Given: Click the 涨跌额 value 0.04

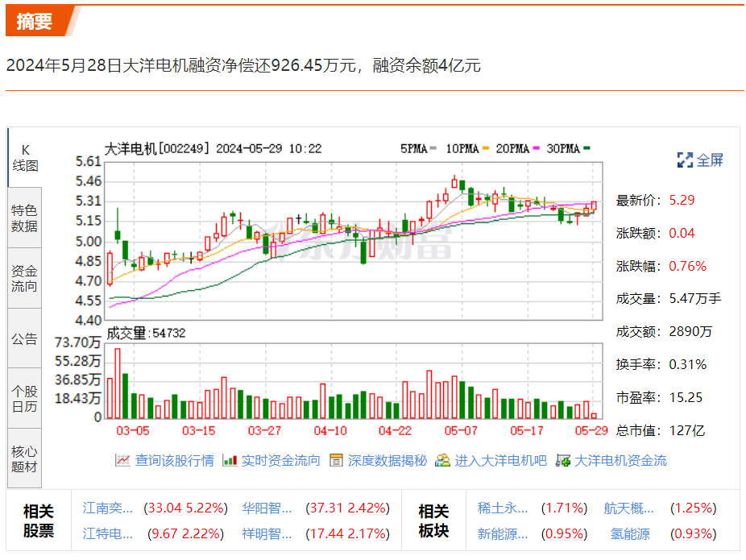Looking at the screenshot, I should click(682, 233).
